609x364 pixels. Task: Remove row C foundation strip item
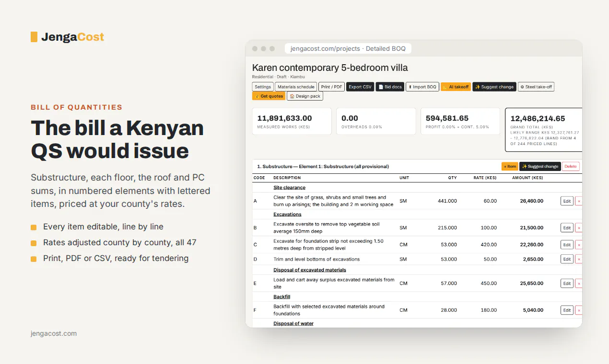click(579, 245)
